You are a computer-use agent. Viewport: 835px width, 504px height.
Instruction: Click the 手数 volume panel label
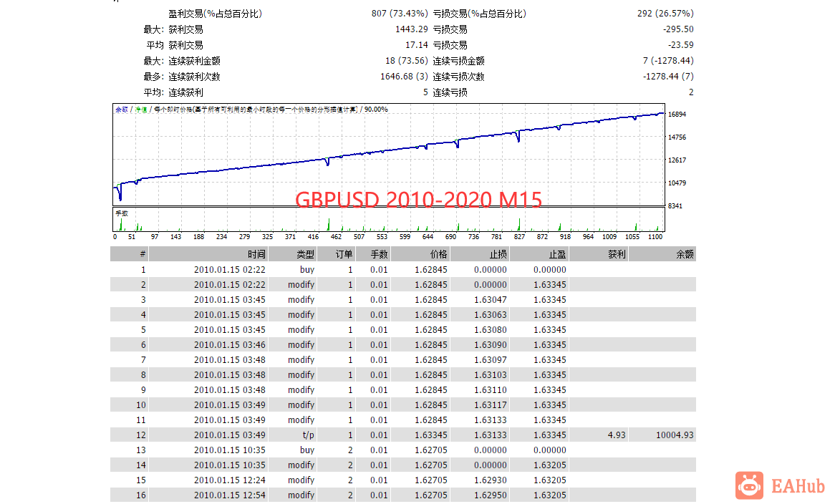click(122, 213)
